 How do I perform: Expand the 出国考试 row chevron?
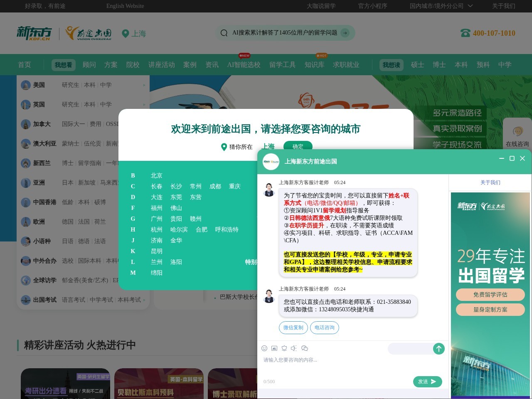click(x=144, y=300)
